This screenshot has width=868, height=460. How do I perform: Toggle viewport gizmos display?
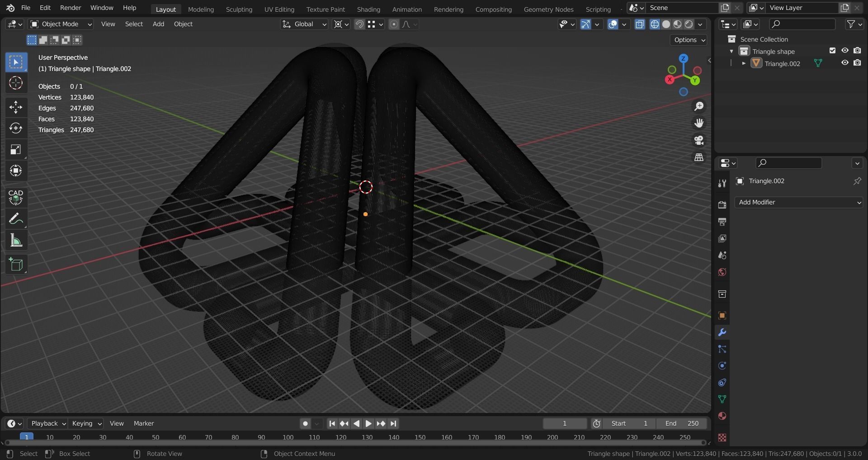pyautogui.click(x=585, y=24)
